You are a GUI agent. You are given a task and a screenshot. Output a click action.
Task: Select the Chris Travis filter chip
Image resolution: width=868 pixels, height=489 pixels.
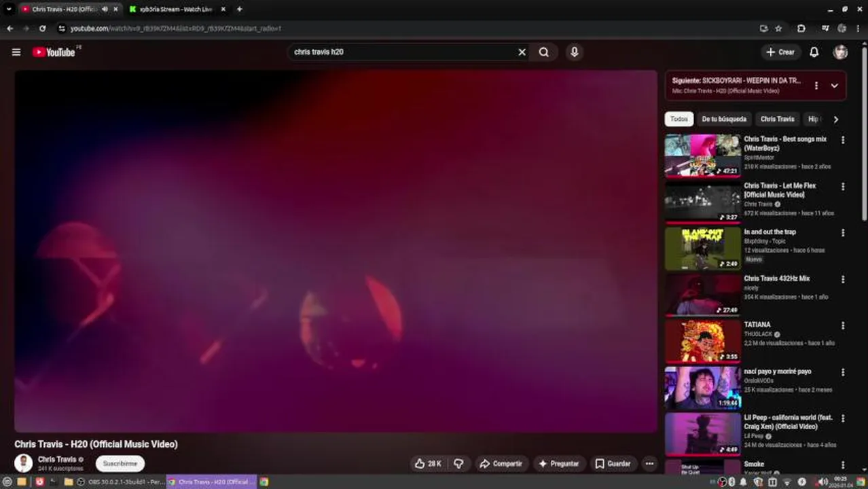coord(777,119)
